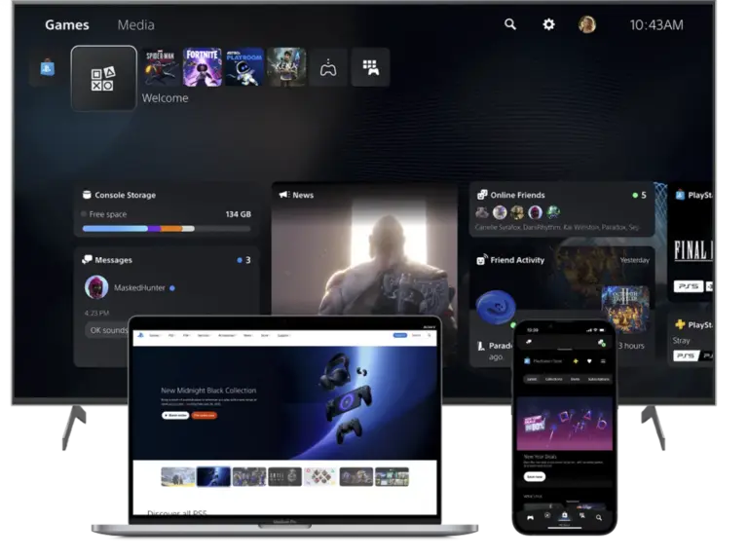Click the orange button on laptop banner
The width and height of the screenshot is (748, 560).
205,416
